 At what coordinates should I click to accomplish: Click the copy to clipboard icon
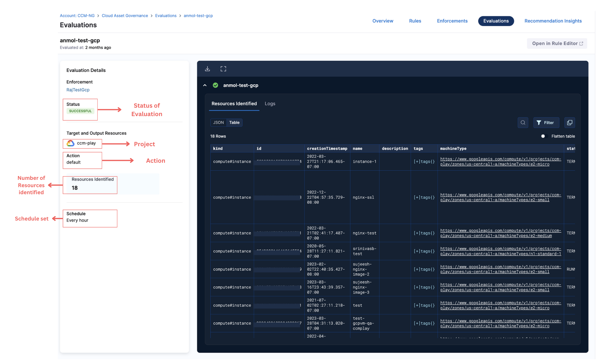tap(569, 123)
